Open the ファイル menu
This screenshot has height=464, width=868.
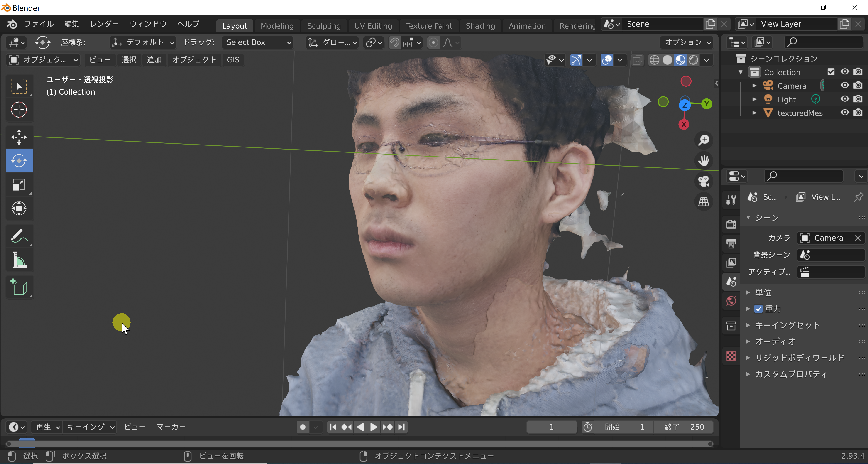pyautogui.click(x=39, y=24)
